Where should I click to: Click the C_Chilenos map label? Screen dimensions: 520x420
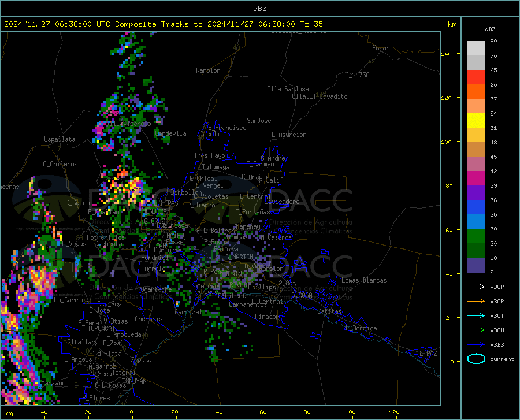pyautogui.click(x=60, y=164)
